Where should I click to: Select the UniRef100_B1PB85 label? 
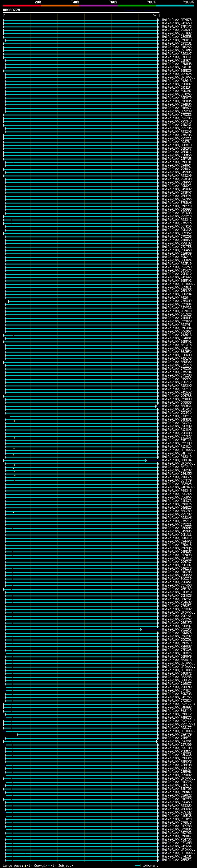[177, 101]
